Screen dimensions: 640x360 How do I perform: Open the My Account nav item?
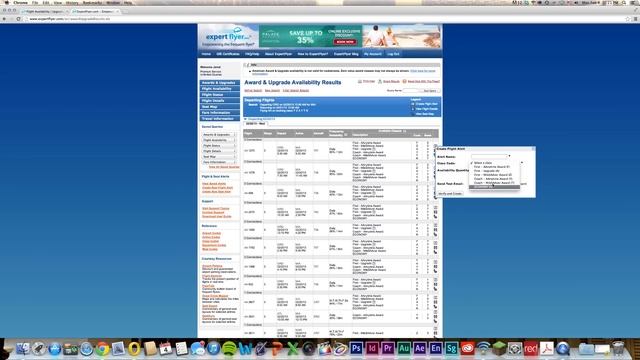(x=373, y=54)
